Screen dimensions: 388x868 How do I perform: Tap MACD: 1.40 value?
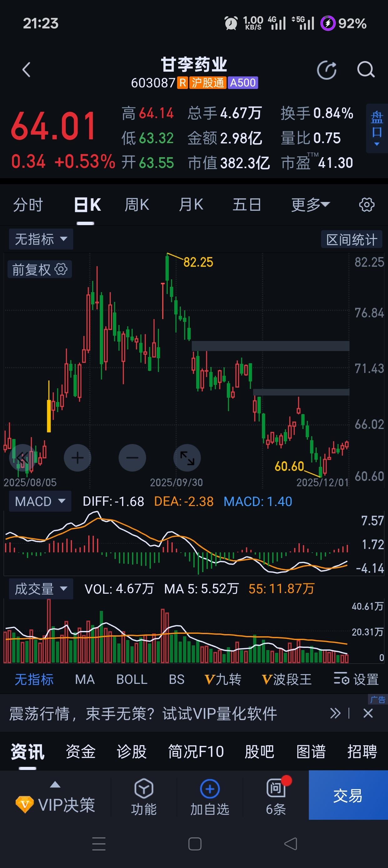pos(258,501)
